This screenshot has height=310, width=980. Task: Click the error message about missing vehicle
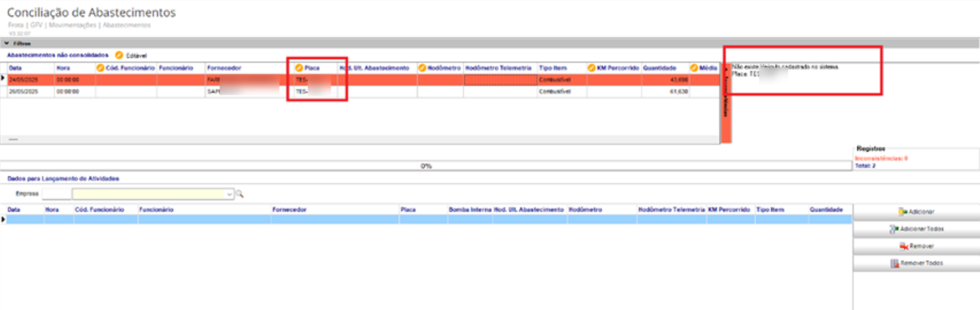click(x=785, y=70)
